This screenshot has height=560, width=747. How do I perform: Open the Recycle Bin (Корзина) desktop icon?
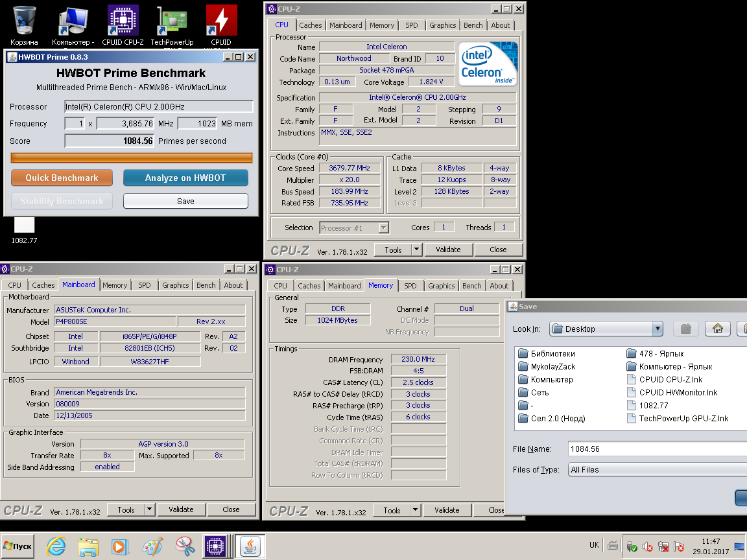[24, 25]
